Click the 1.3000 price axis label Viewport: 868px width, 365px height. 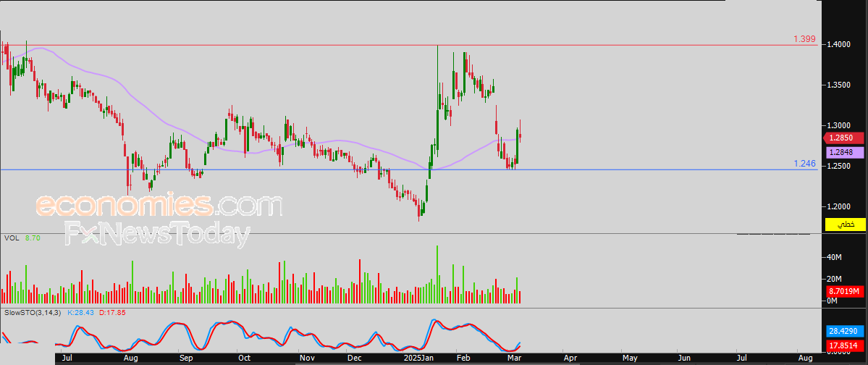[x=838, y=126]
